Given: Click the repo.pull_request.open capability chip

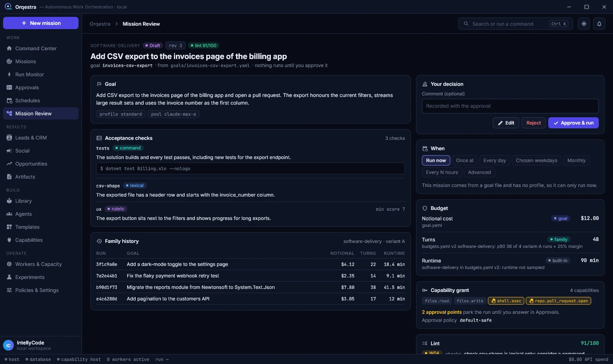Looking at the screenshot, I should click(x=558, y=301).
